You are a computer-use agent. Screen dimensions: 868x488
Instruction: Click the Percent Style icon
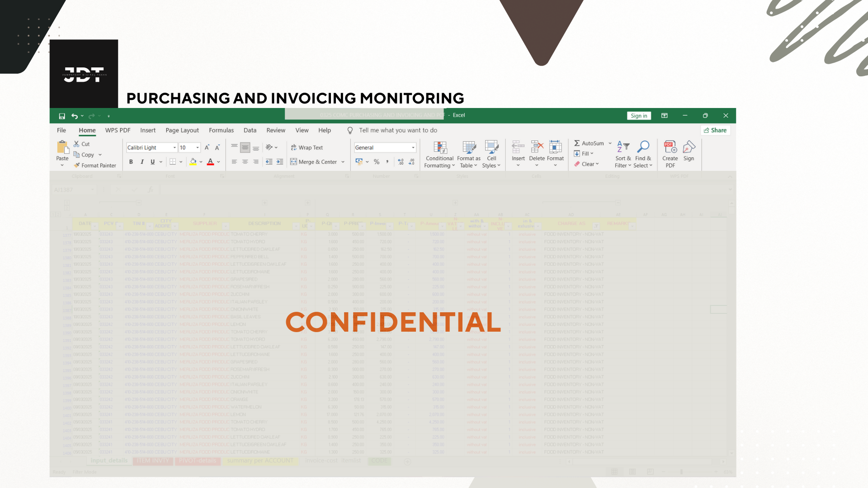[x=377, y=162]
